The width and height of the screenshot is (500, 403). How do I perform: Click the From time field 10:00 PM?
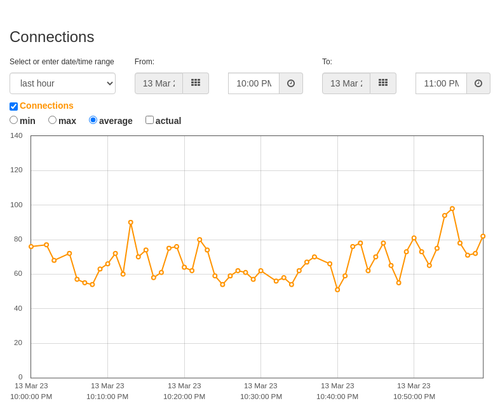pyautogui.click(x=254, y=83)
